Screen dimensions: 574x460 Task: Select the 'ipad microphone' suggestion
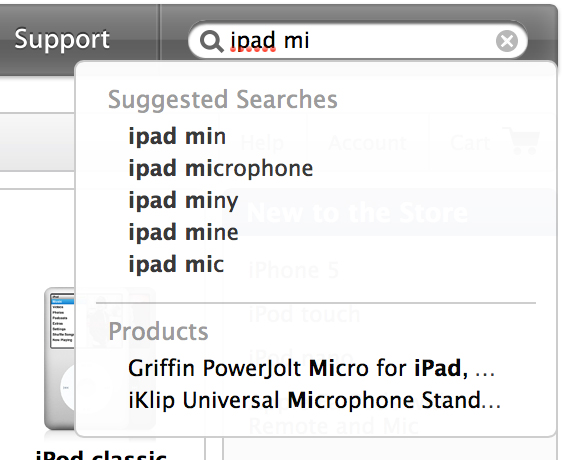tap(221, 169)
